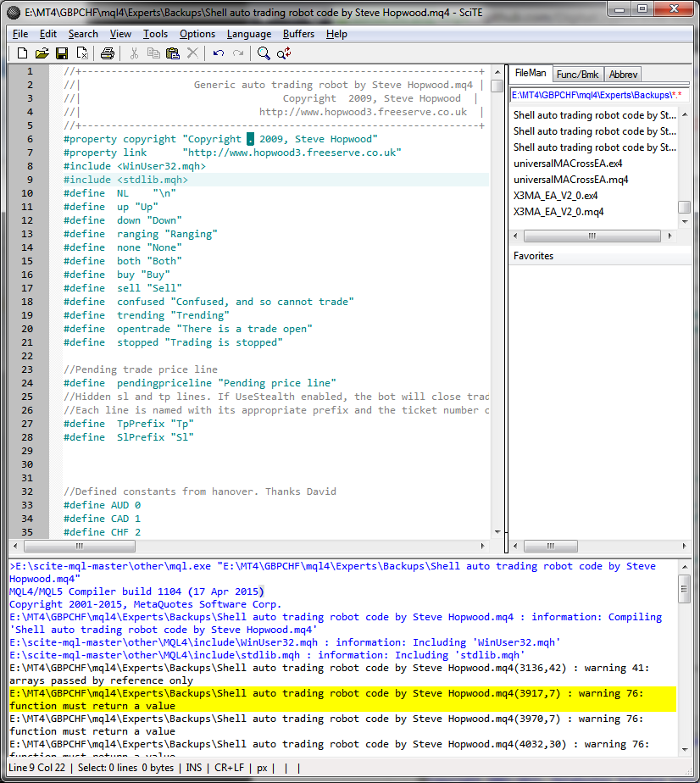700x783 pixels.
Task: Open the Language menu
Action: coord(248,34)
